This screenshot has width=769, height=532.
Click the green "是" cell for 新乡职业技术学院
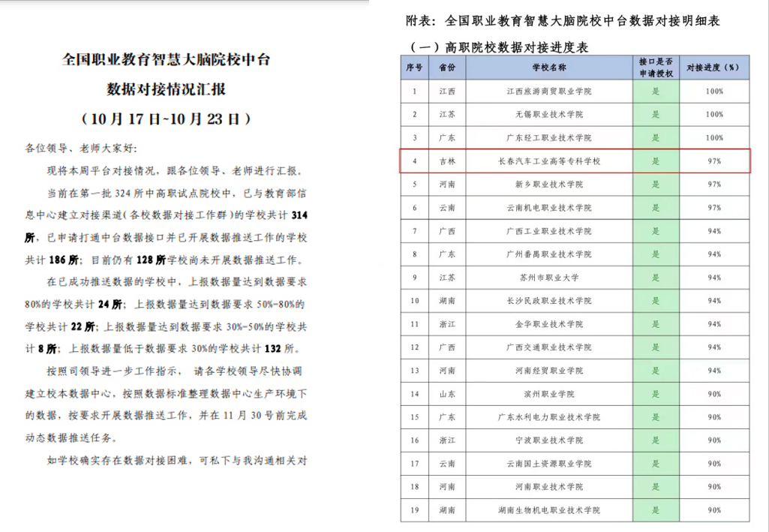[x=656, y=185]
